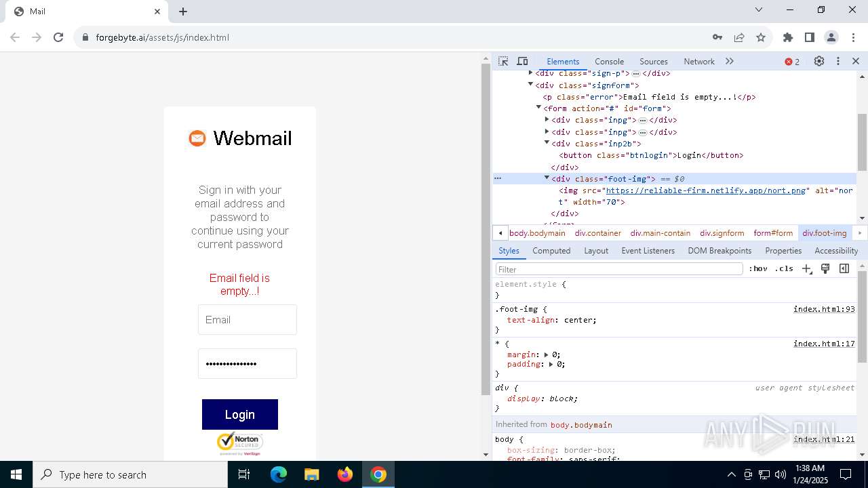This screenshot has width=868, height=488.
Task: Open the DevTools customize menu
Action: (x=838, y=61)
